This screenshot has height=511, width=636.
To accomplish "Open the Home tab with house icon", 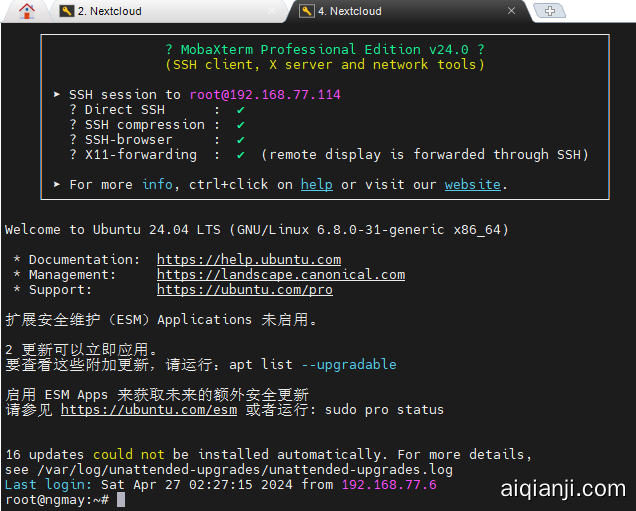I will tap(27, 11).
